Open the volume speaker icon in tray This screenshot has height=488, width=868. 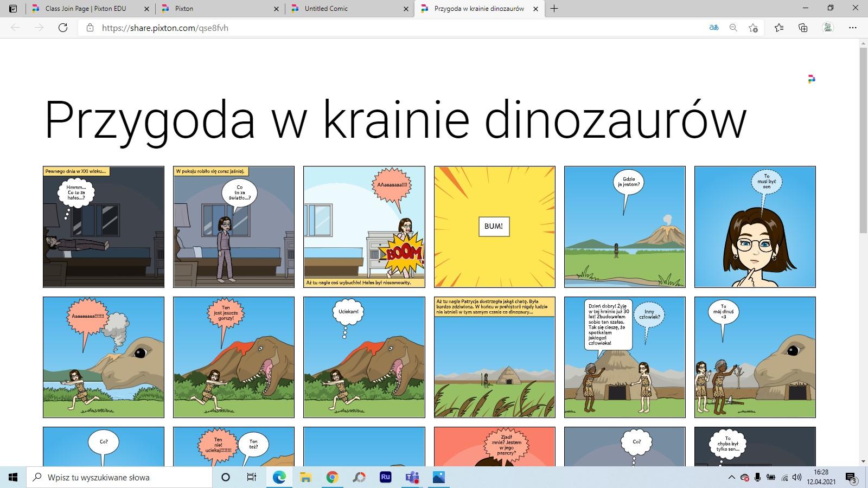tap(797, 477)
